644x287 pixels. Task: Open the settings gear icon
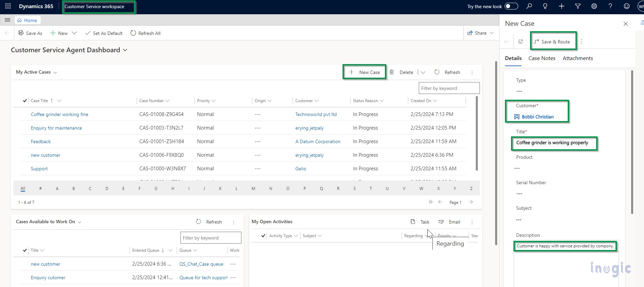pos(594,6)
